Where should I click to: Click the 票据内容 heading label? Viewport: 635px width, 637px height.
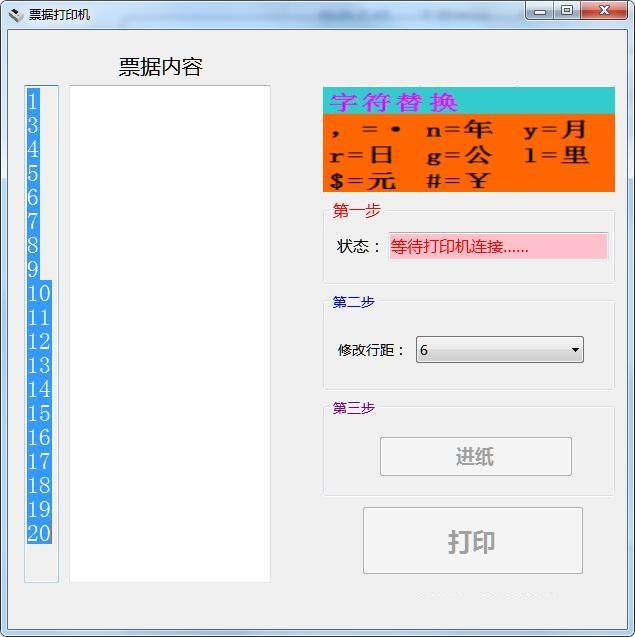(160, 67)
